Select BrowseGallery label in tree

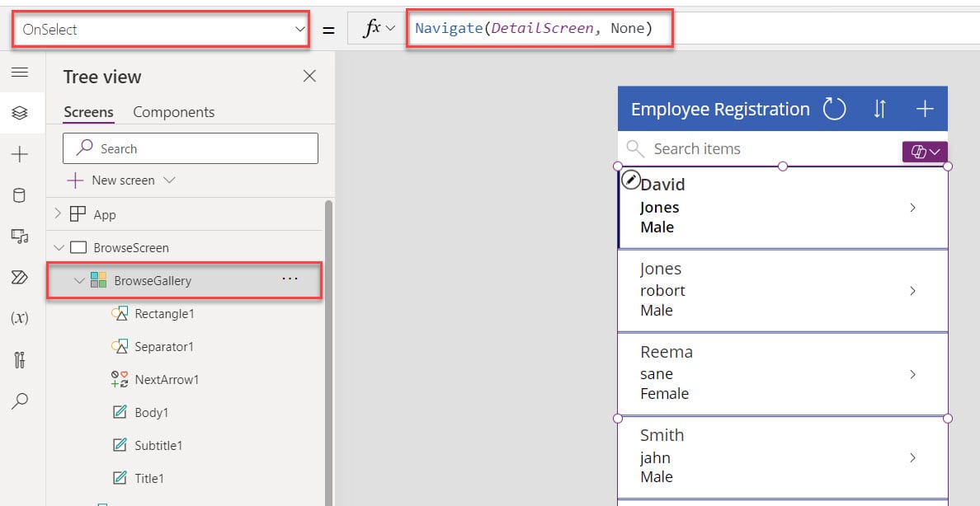point(153,280)
